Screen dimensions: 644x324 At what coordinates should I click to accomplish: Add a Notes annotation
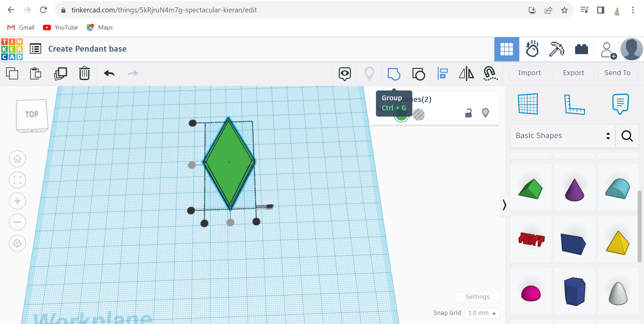coord(621,104)
